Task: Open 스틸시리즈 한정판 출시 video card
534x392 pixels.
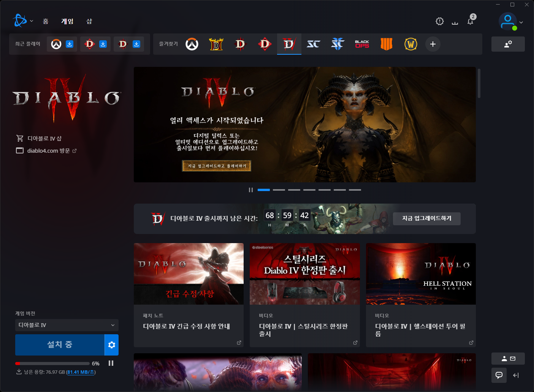Action: point(305,295)
